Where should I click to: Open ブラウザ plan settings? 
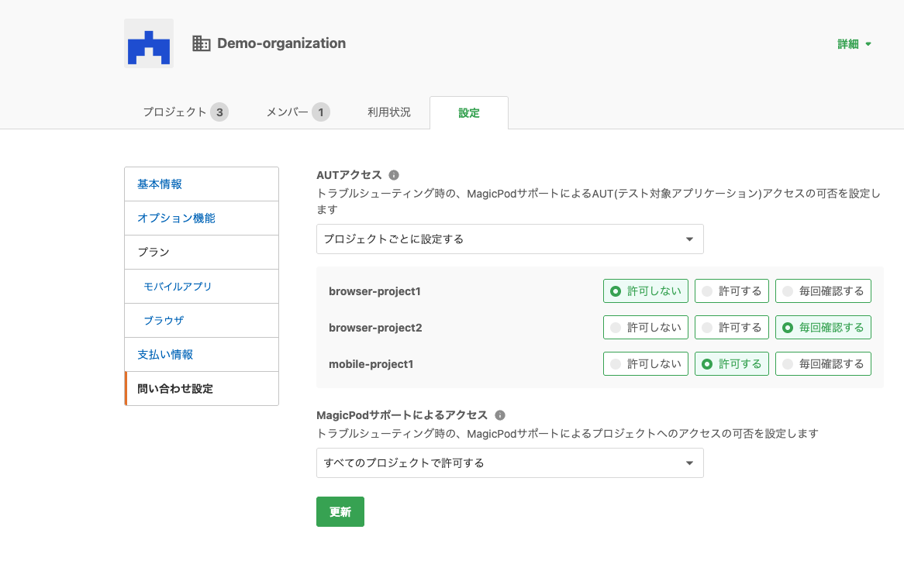(202, 320)
